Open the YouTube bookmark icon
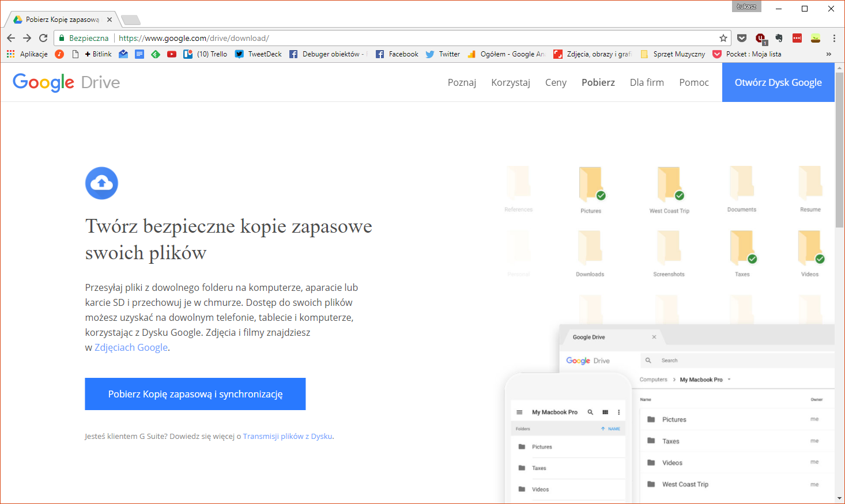Image resolution: width=845 pixels, height=504 pixels. pos(172,54)
